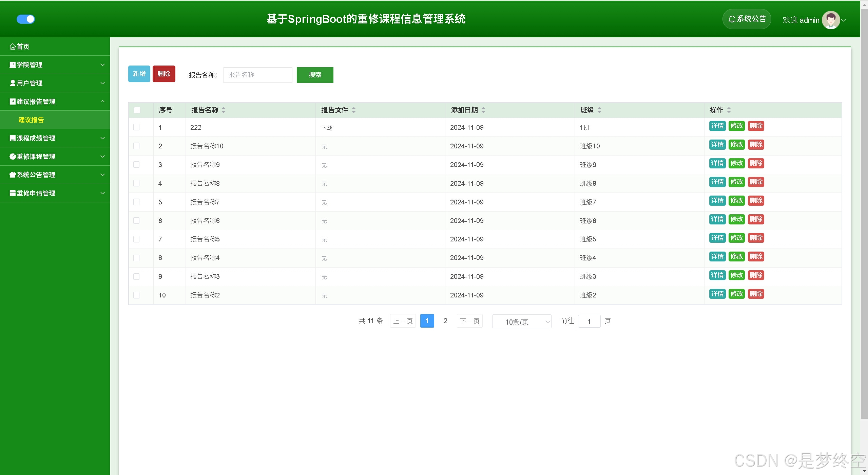The width and height of the screenshot is (868, 475).
Task: Toggle the blue switch in header
Action: pos(26,19)
